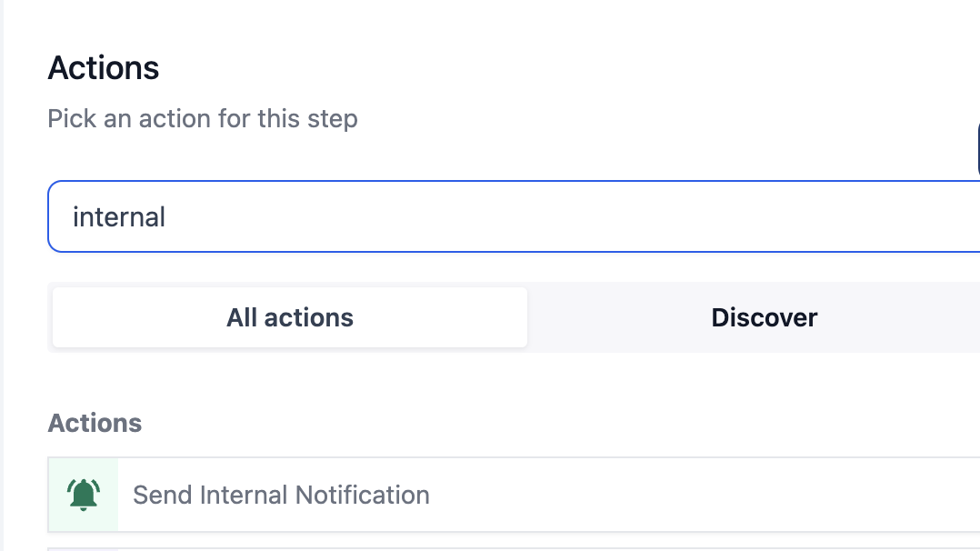The height and width of the screenshot is (551, 980).
Task: Click the light green tile behind the bell
Action: [83, 495]
